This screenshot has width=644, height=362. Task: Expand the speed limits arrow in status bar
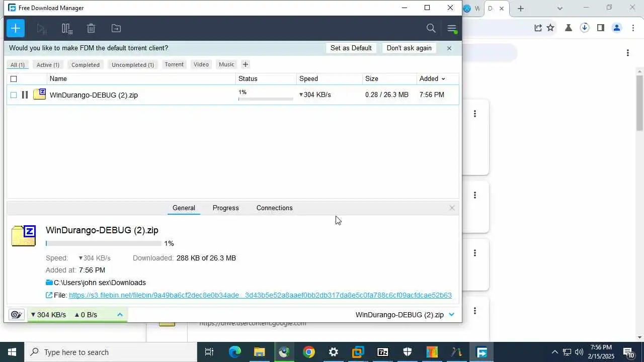120,315
